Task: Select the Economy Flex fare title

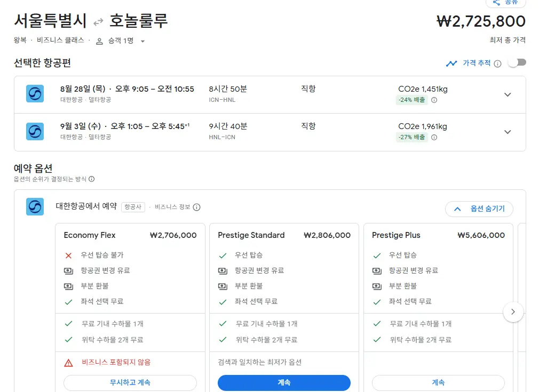Action: point(89,235)
